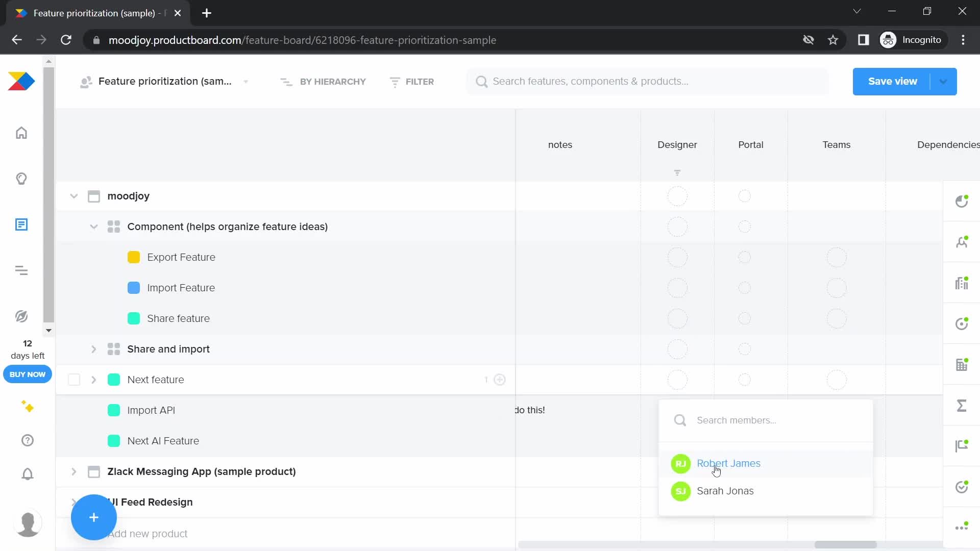980x551 pixels.
Task: Open the tab search chevron in title bar
Action: pos(857,11)
